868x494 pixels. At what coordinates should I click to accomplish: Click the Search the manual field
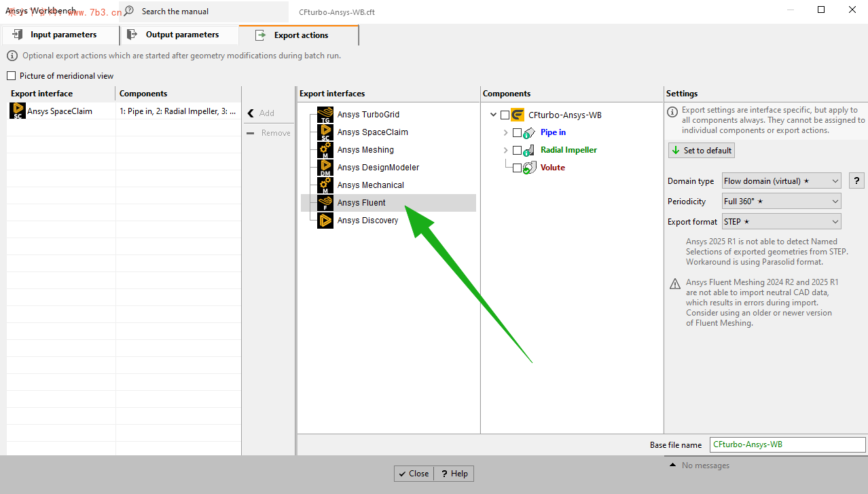pos(204,12)
